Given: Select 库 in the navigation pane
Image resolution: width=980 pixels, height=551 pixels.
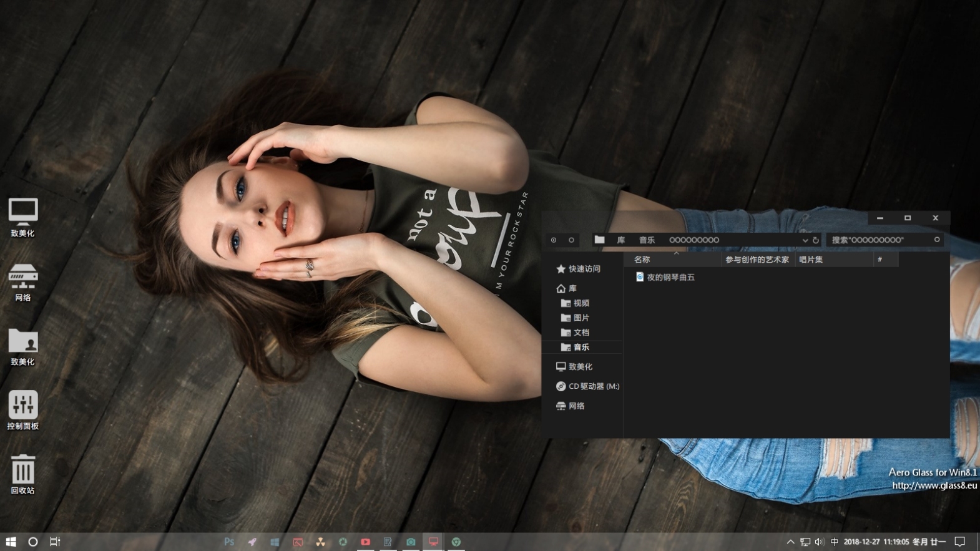Looking at the screenshot, I should (567, 288).
